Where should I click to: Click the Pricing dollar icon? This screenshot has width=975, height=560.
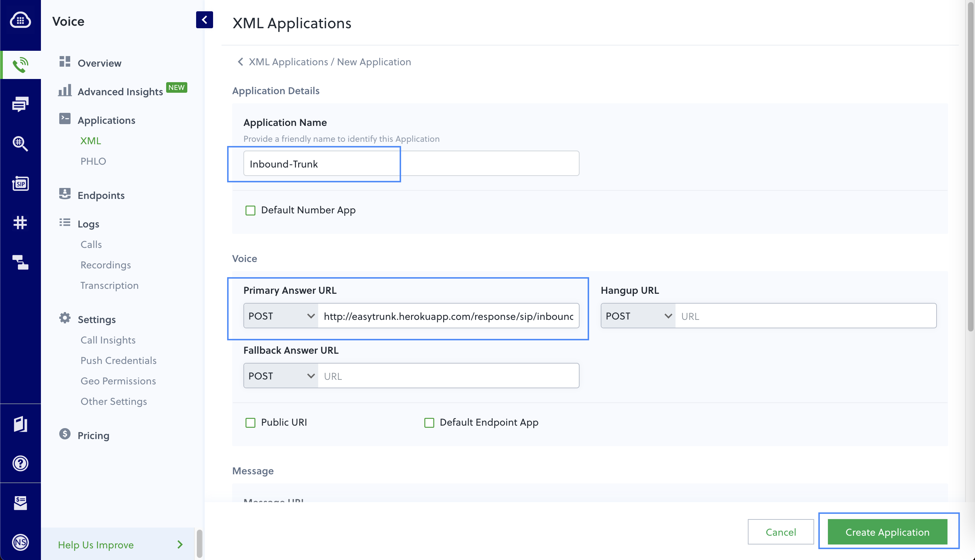[x=65, y=434]
